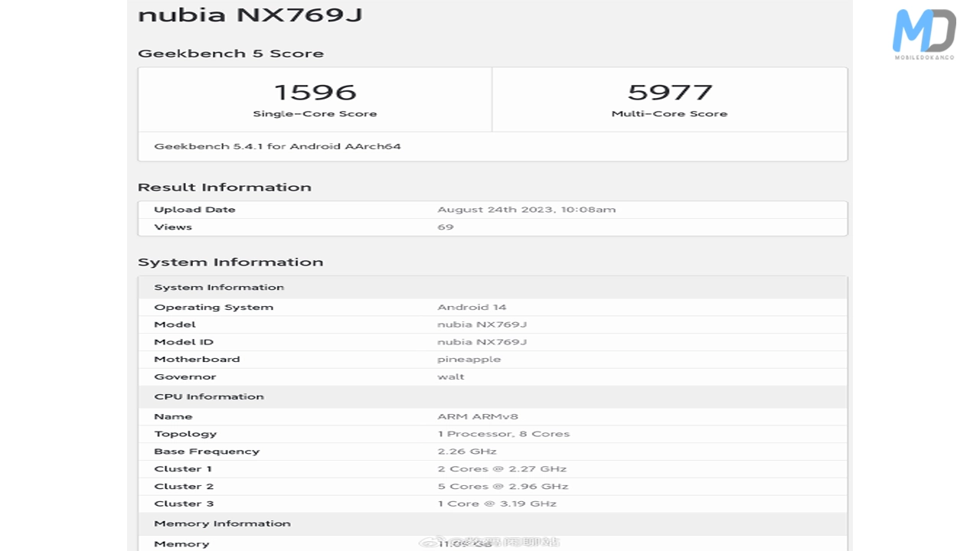This screenshot has width=980, height=551.
Task: Click the Model ID value nubia NX769J
Action: click(482, 342)
